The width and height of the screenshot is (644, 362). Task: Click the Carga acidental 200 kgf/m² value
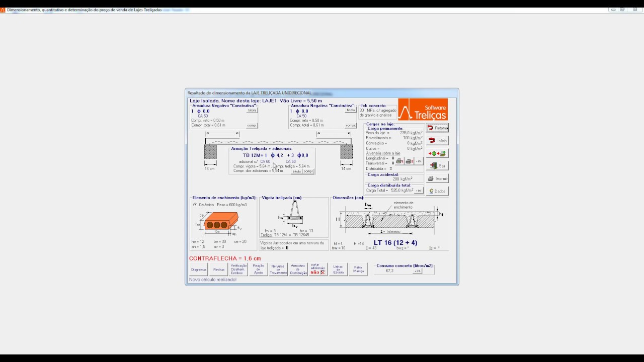403,179
